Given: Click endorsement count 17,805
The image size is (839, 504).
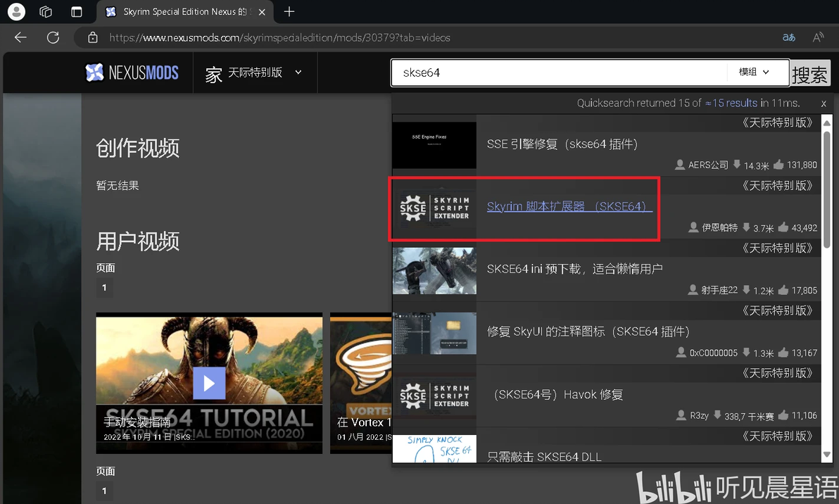Looking at the screenshot, I should coord(804,290).
